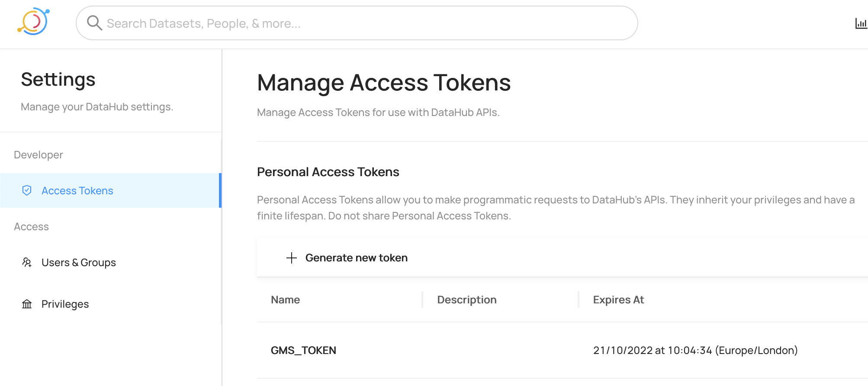Click the Access Tokens shield icon

pos(27,190)
